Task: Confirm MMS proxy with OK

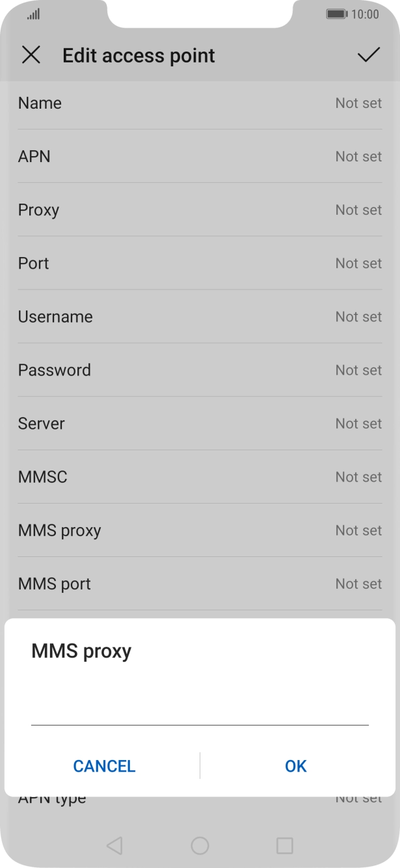Action: tap(295, 766)
